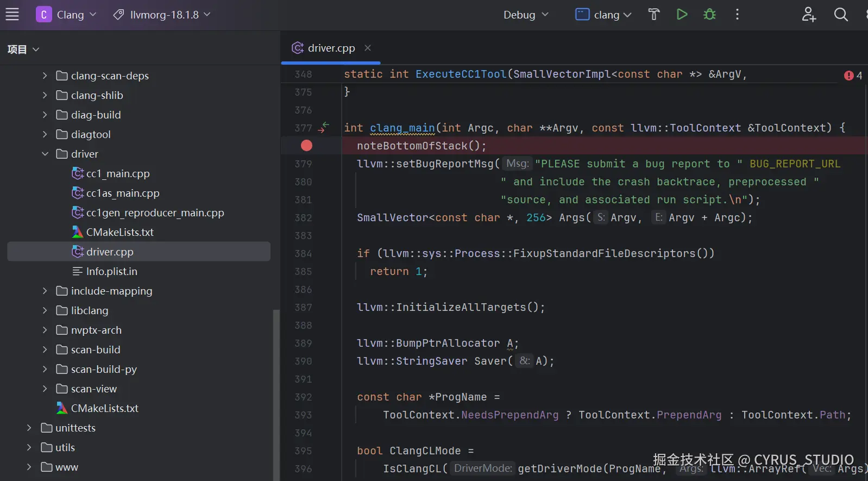The height and width of the screenshot is (481, 868).
Task: Click the Build hammer icon
Action: pyautogui.click(x=654, y=15)
